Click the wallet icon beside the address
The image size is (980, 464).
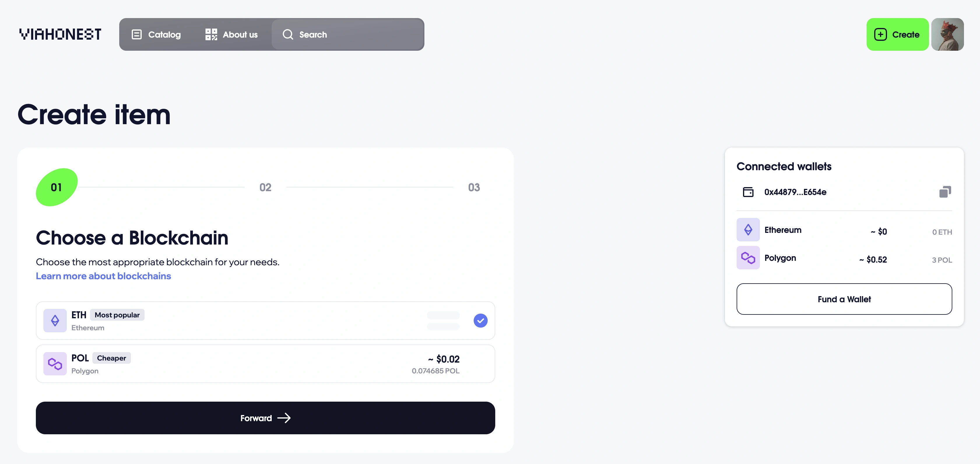tap(748, 192)
